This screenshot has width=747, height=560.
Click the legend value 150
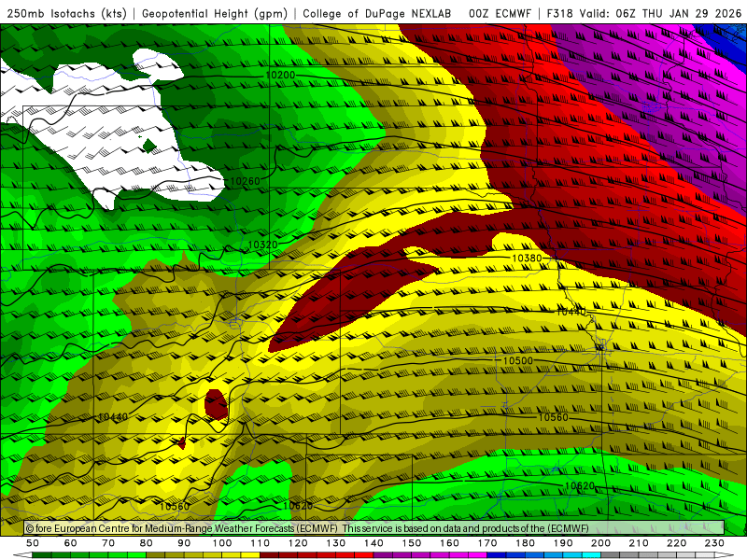412,543
